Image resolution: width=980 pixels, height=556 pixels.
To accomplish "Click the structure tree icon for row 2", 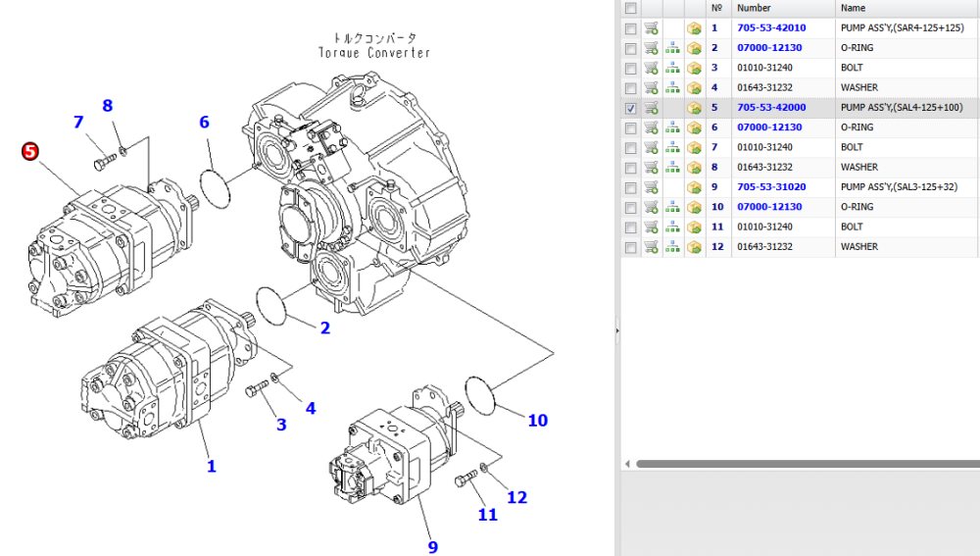I will tap(672, 48).
